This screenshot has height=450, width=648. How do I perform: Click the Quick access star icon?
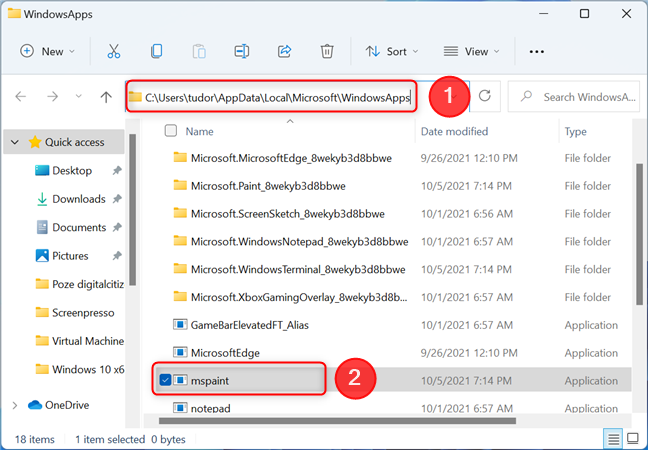pyautogui.click(x=35, y=142)
